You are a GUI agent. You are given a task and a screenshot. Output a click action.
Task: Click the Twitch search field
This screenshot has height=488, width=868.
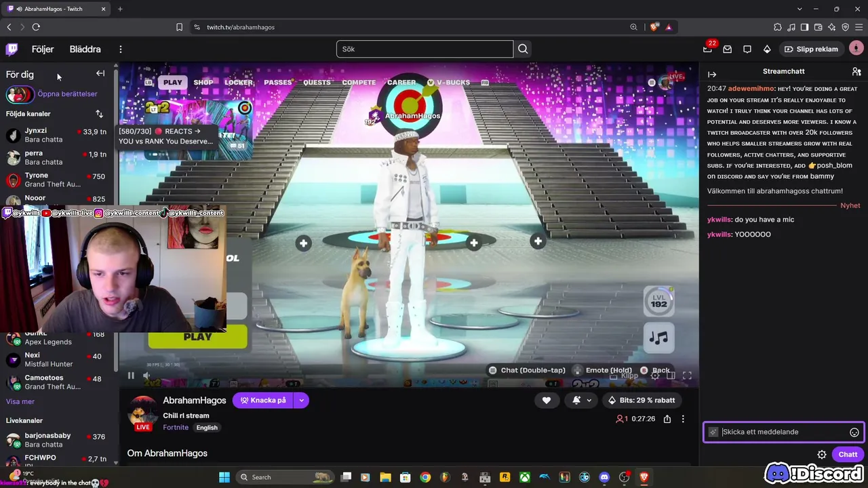click(x=425, y=49)
